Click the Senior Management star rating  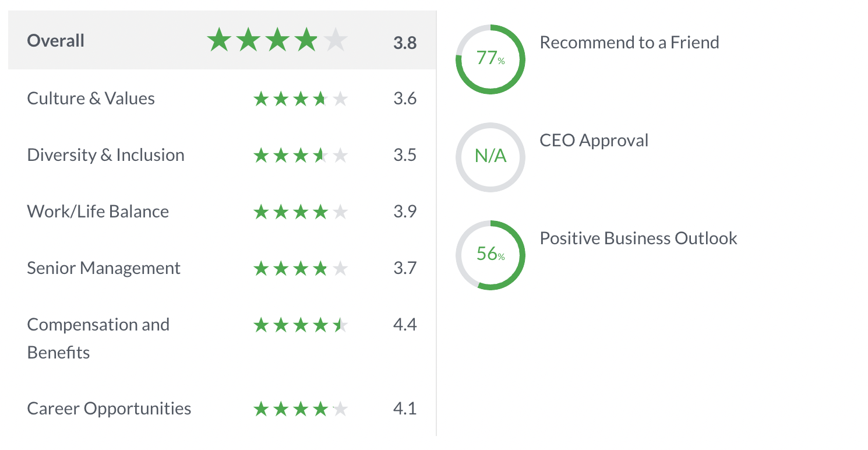(301, 269)
